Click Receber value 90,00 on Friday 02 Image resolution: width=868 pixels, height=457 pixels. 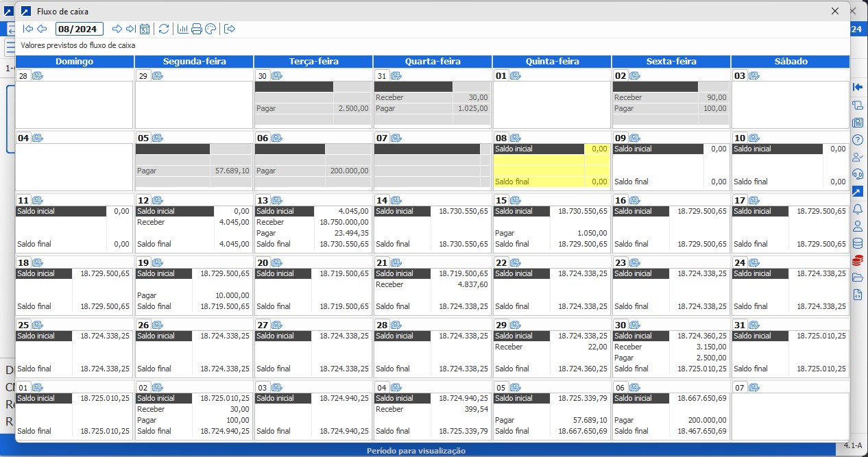pyautogui.click(x=717, y=97)
